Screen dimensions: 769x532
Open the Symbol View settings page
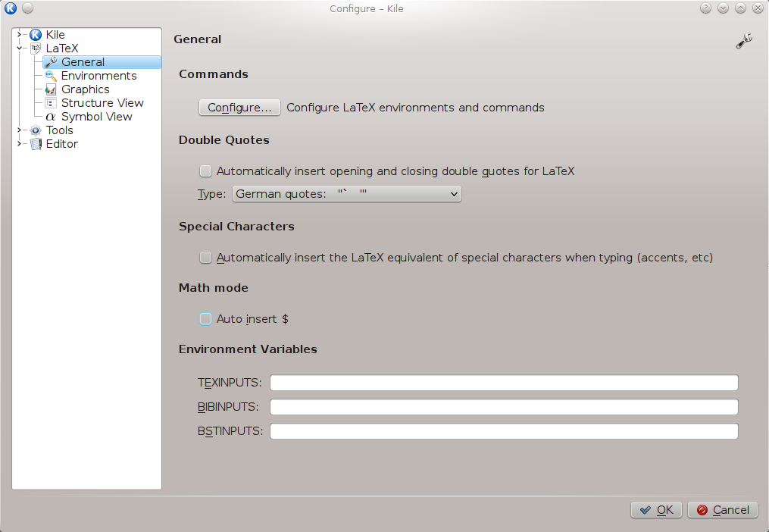(97, 117)
